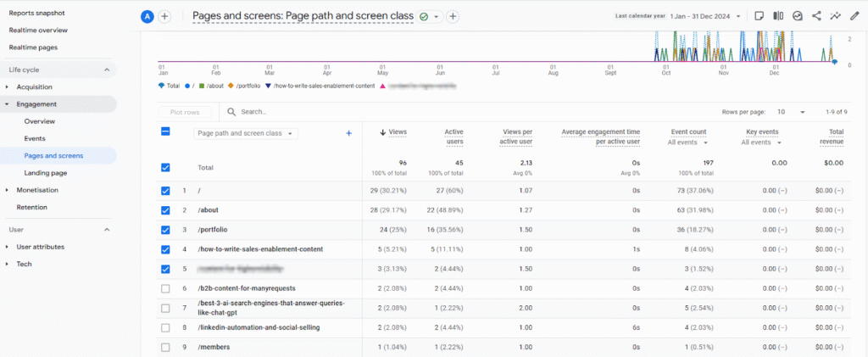Viewport: 868px width, 357px height.
Task: Click the blue plus add dimension icon
Action: [348, 133]
